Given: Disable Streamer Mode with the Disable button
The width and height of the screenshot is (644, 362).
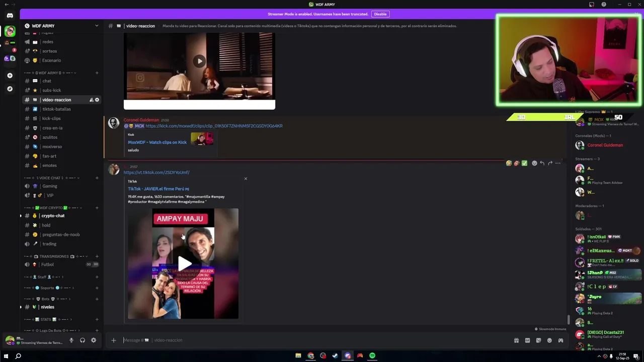Looking at the screenshot, I should coord(380,14).
